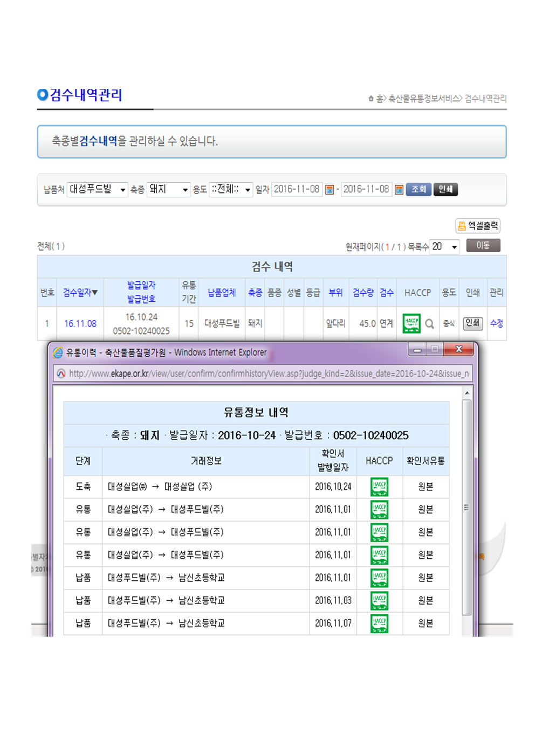Image resolution: width=535 pixels, height=756 pixels.
Task: Click the 2016.10.24 issue date cell
Action: coord(333,487)
